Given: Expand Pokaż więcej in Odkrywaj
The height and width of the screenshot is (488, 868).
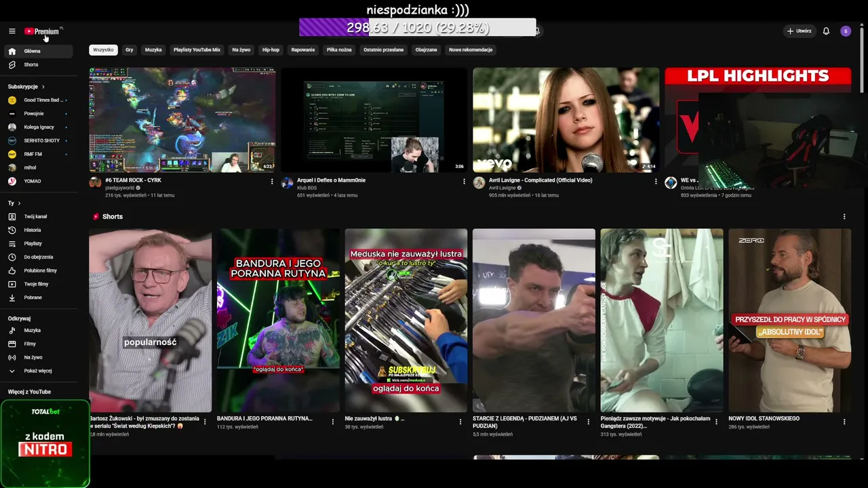Looking at the screenshot, I should (x=39, y=371).
